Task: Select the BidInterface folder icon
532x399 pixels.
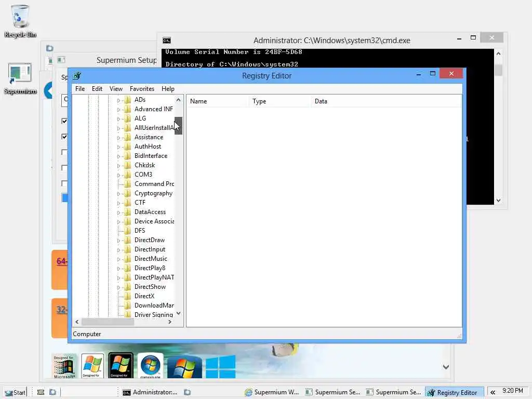Action: pyautogui.click(x=128, y=156)
